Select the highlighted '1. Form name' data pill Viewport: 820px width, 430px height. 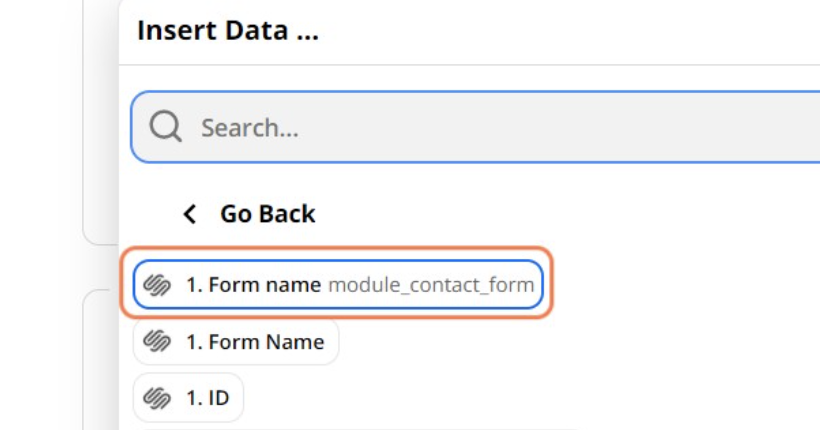coord(338,285)
